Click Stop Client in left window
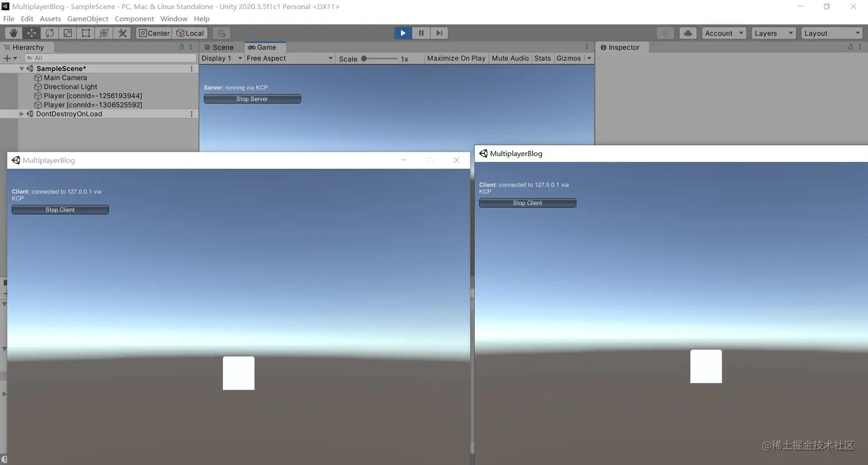Viewport: 868px width, 465px height. [x=60, y=210]
